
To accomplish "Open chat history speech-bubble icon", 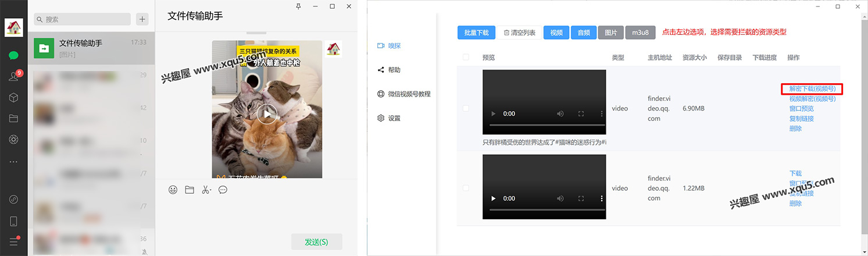I will (223, 190).
